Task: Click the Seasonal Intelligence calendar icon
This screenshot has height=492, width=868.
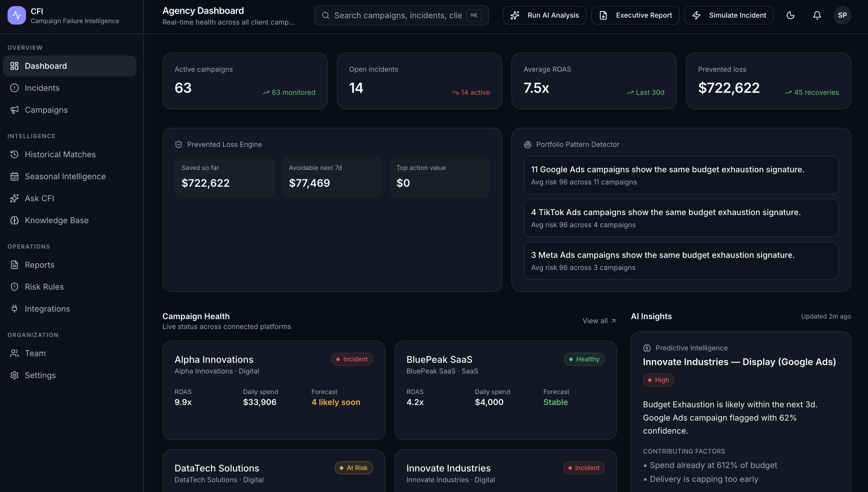Action: point(14,176)
